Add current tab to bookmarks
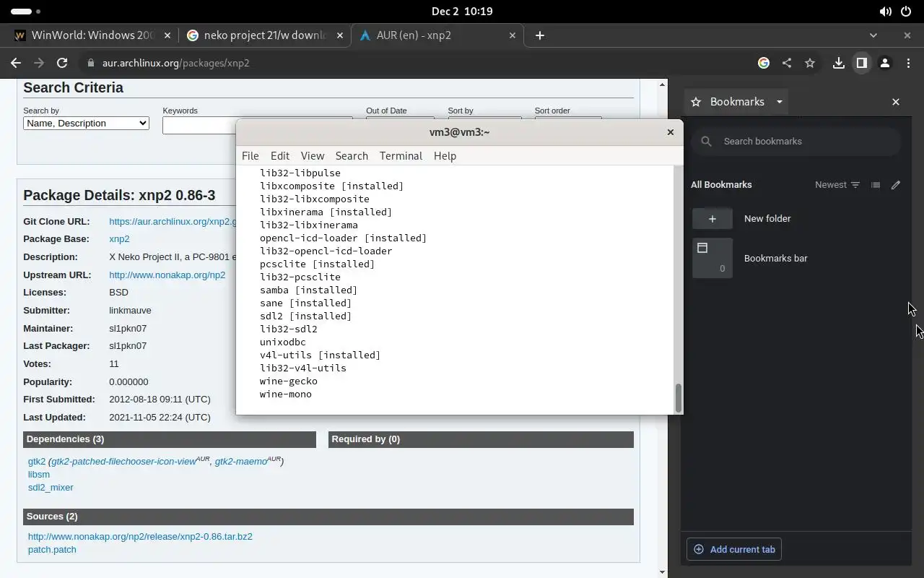 735,550
